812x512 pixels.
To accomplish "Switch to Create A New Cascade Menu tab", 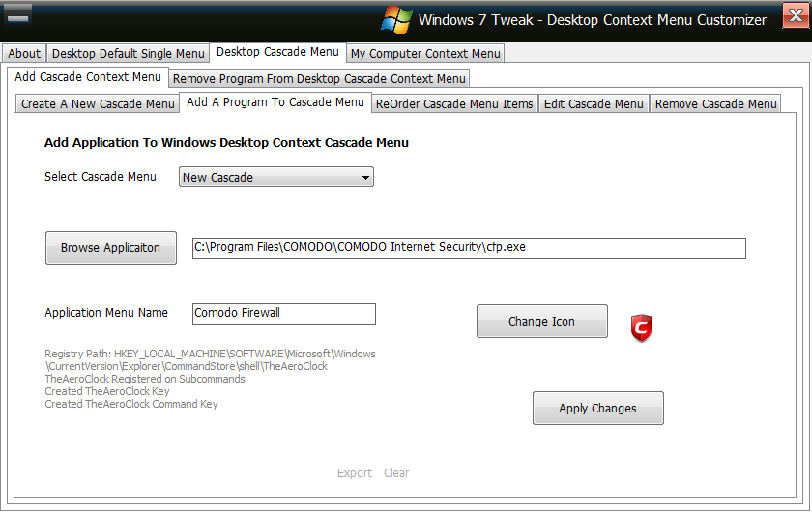I will [x=98, y=103].
